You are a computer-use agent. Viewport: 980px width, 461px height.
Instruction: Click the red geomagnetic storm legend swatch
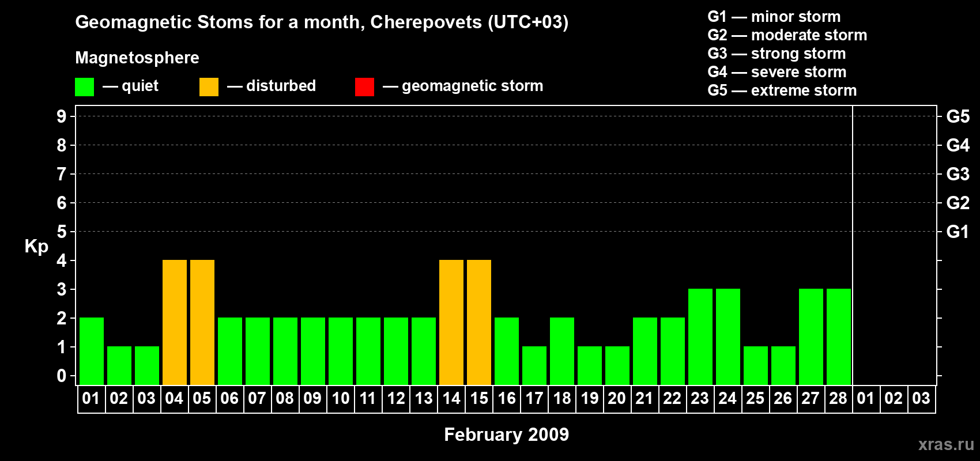tap(364, 87)
